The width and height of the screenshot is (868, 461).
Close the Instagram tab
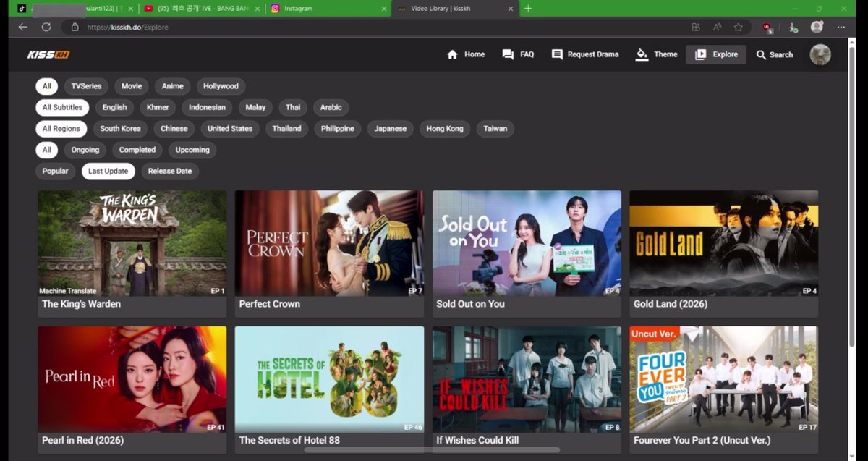[384, 9]
